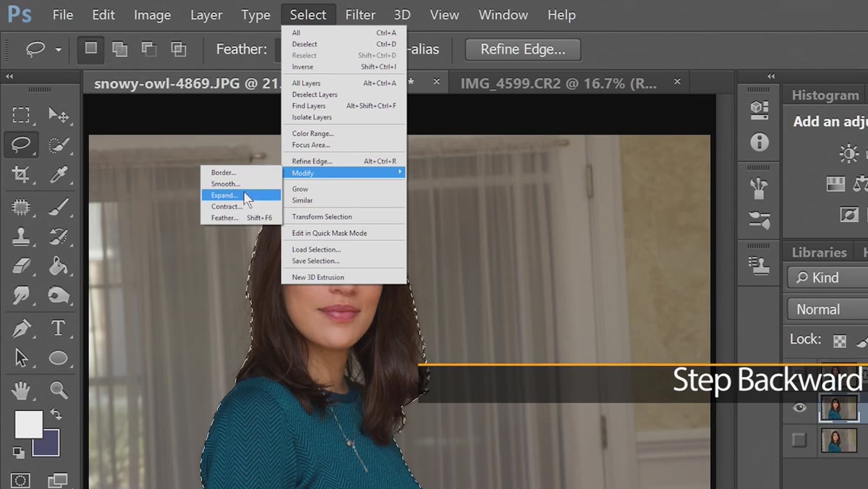Image resolution: width=868 pixels, height=489 pixels.
Task: Reset default foreground and background colors
Action: point(19,453)
